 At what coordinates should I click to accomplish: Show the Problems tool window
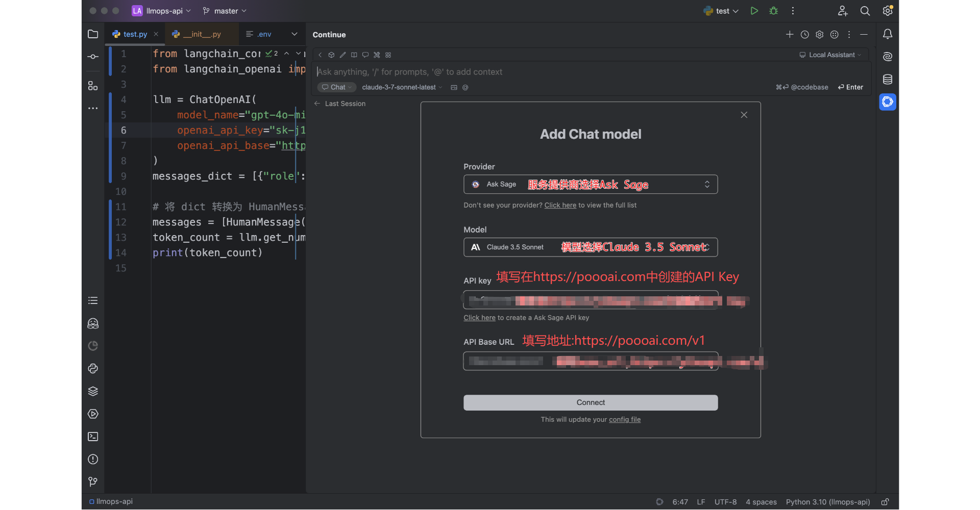coord(93,460)
